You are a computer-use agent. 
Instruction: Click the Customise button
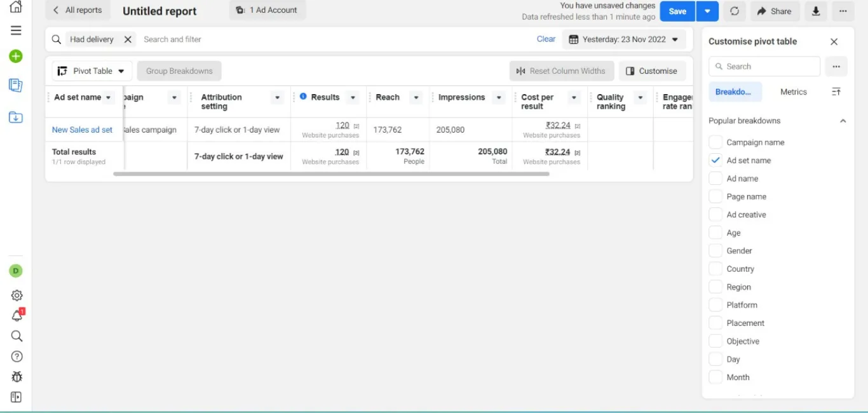coord(652,71)
